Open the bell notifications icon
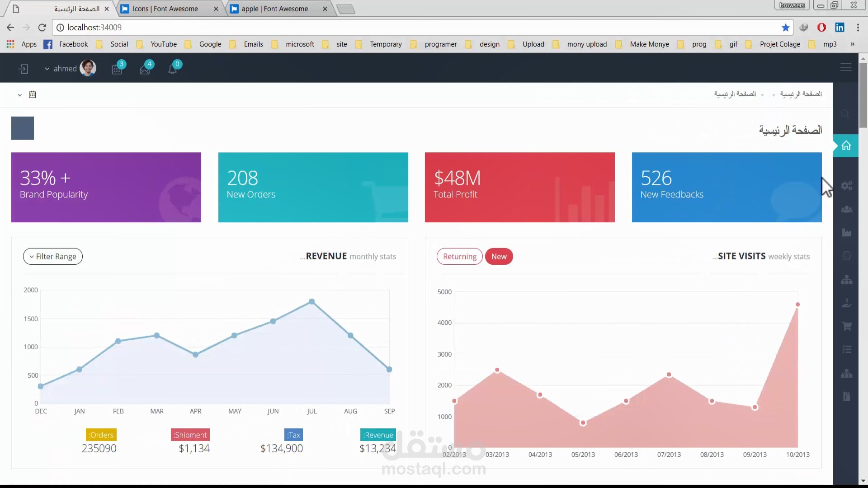 (172, 70)
